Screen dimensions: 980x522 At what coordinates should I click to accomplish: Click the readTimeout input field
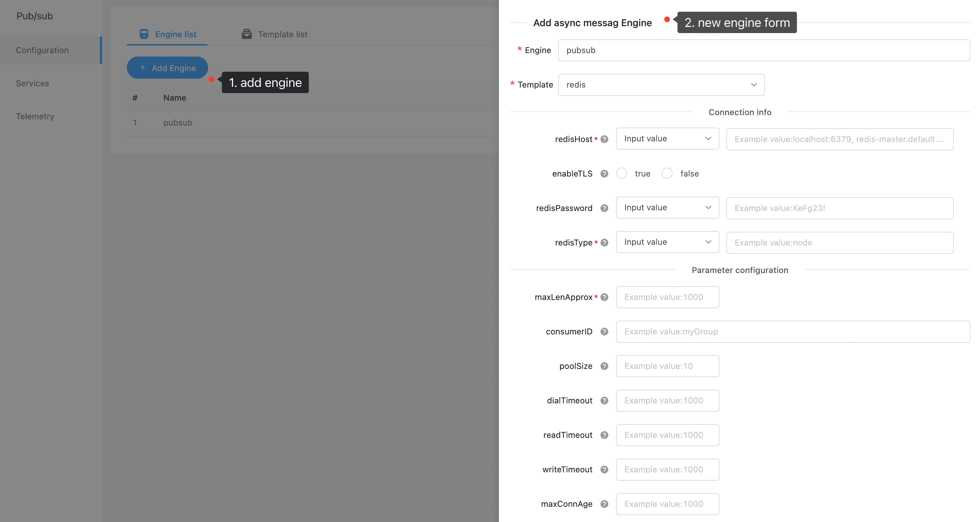tap(667, 435)
